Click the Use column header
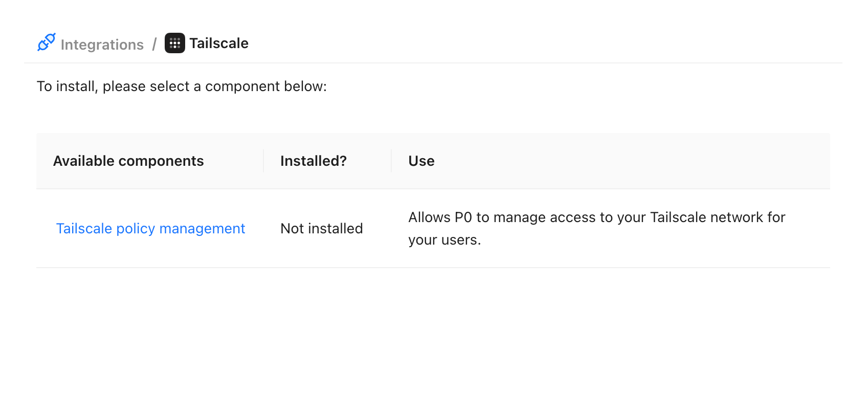Screen dimensions: 868x393 (x=421, y=161)
